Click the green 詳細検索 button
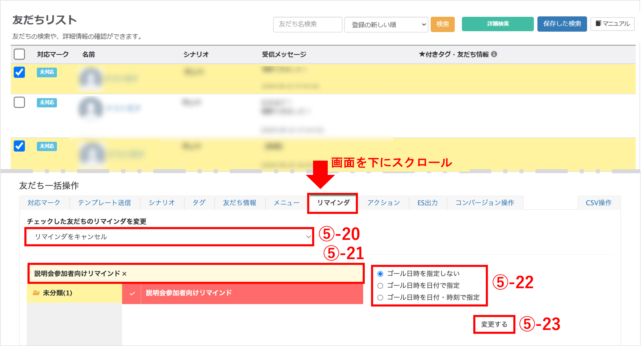Image resolution: width=644 pixels, height=346 pixels. (497, 24)
